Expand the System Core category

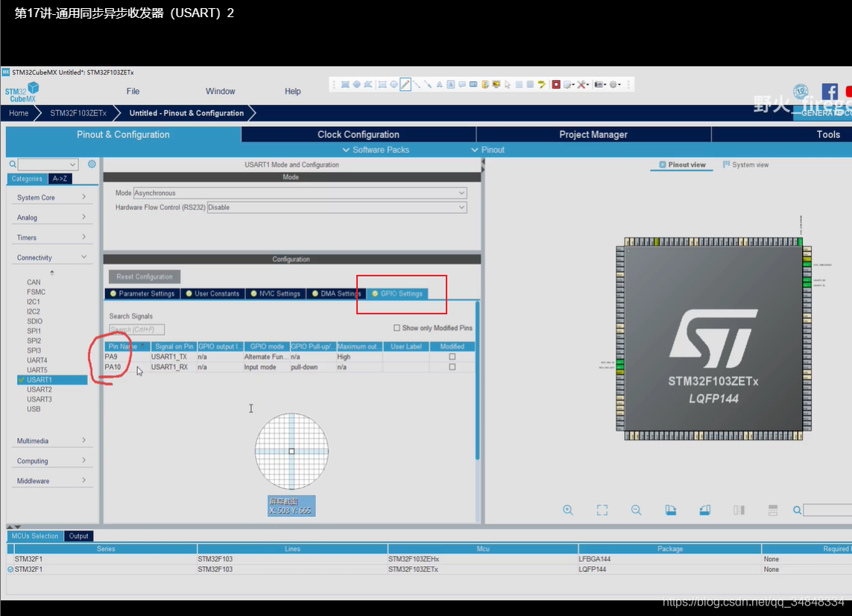pyautogui.click(x=51, y=197)
